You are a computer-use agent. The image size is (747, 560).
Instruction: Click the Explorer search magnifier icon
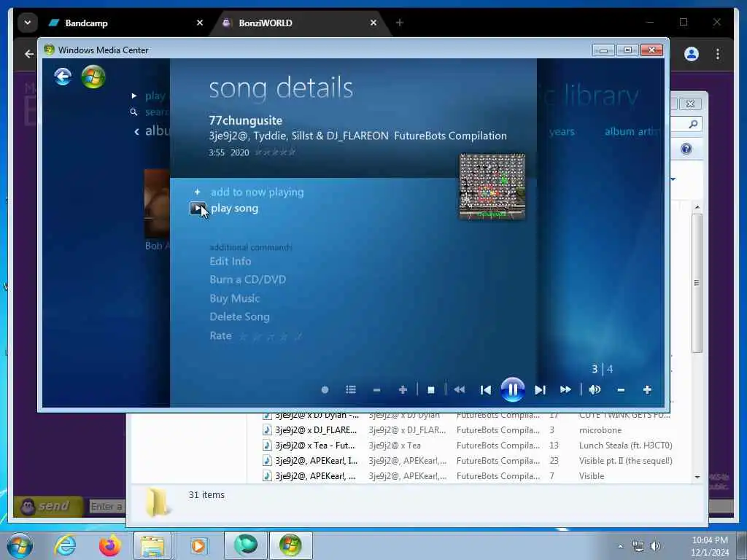[x=693, y=124]
